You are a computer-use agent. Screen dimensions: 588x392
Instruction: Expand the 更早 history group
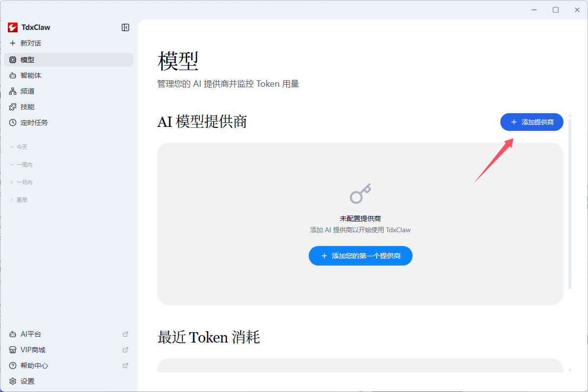(x=19, y=200)
